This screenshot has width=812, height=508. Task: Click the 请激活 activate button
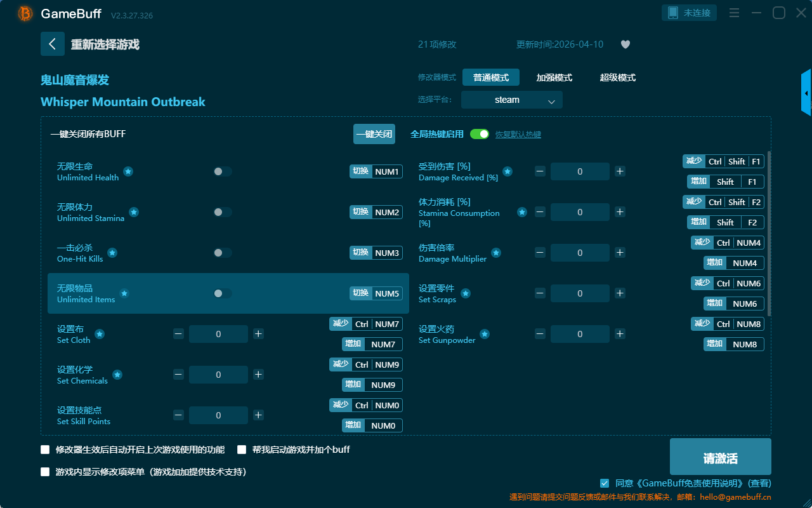click(720, 457)
